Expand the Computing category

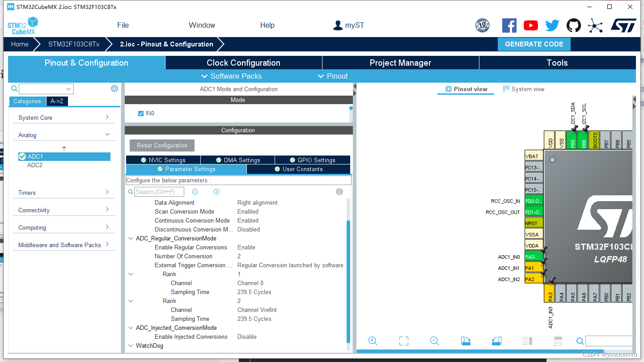tap(64, 227)
